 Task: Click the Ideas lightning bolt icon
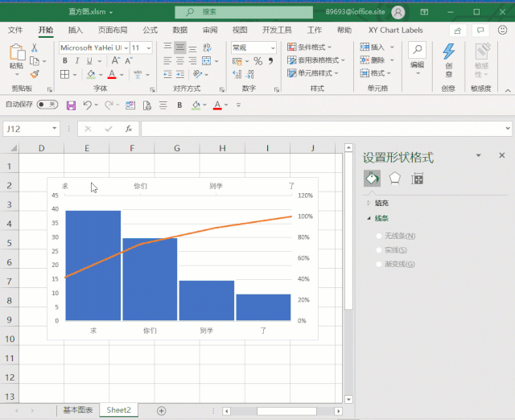click(448, 51)
